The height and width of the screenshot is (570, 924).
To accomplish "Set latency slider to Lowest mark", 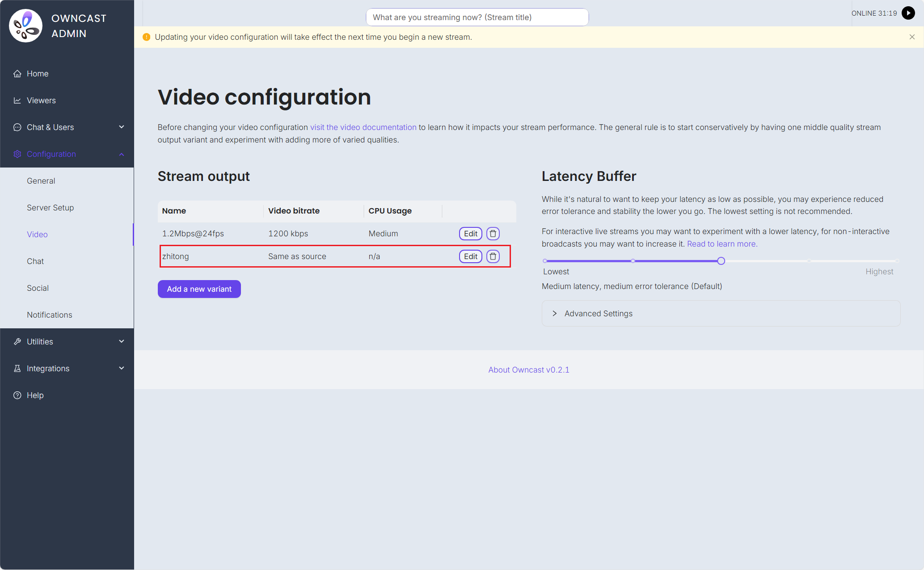I will pos(545,261).
